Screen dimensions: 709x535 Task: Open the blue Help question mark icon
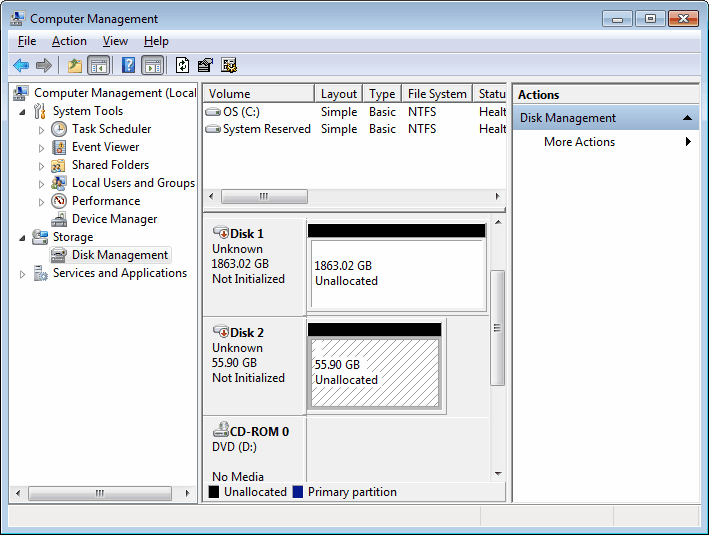[128, 66]
